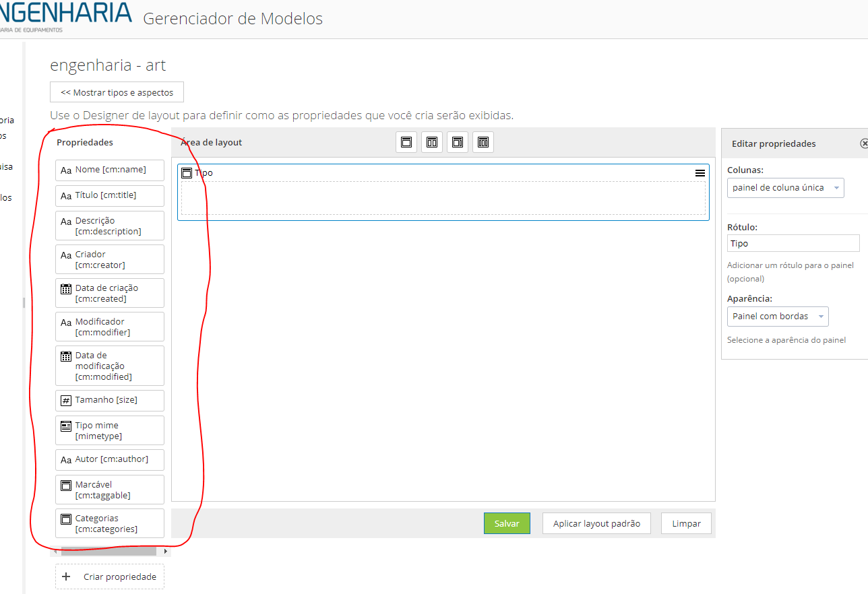
Task: Click the panel icon of Marcável property
Action: pos(66,486)
